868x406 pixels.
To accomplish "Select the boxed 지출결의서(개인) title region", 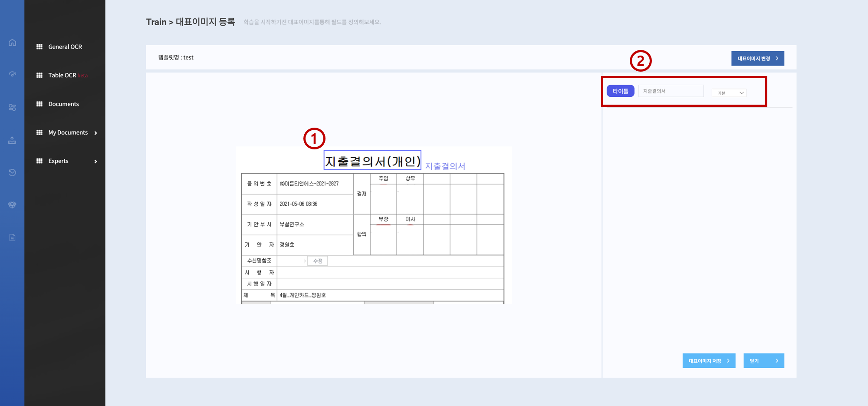I will pos(372,160).
